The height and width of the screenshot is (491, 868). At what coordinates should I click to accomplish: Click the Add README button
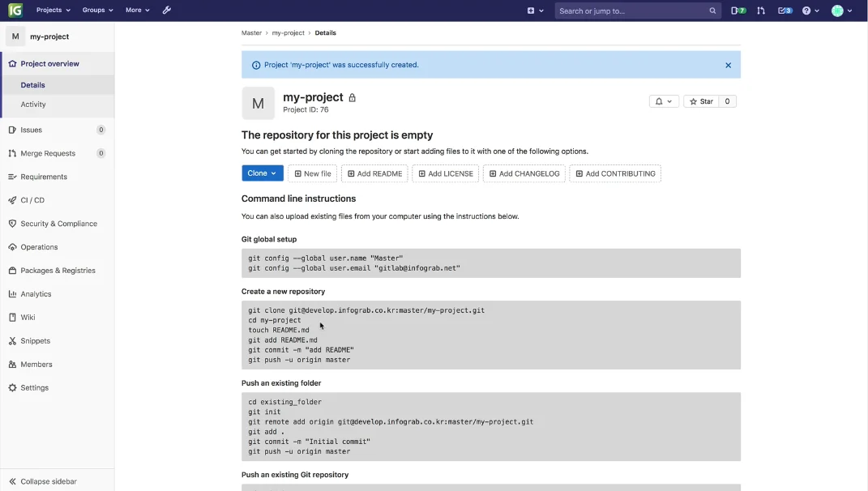click(374, 173)
